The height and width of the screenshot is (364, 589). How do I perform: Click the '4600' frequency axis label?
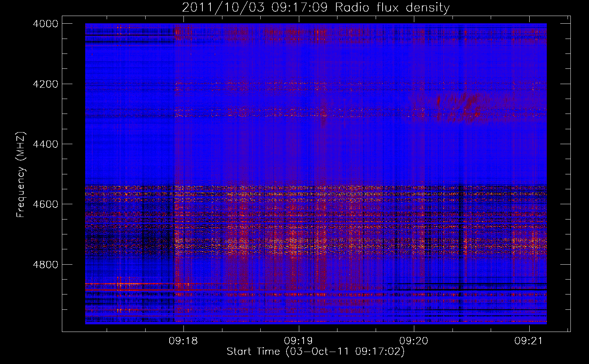point(46,204)
